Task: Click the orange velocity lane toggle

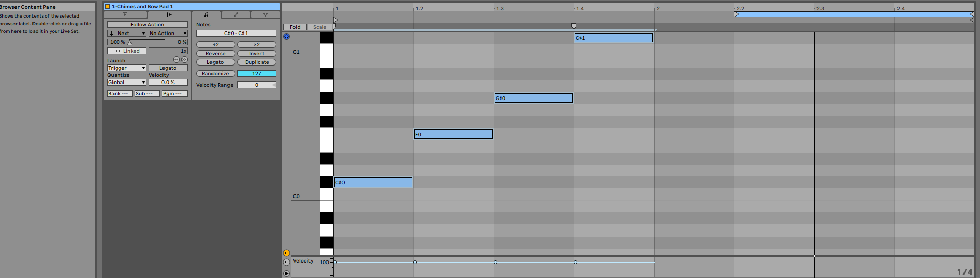Action: click(x=286, y=253)
